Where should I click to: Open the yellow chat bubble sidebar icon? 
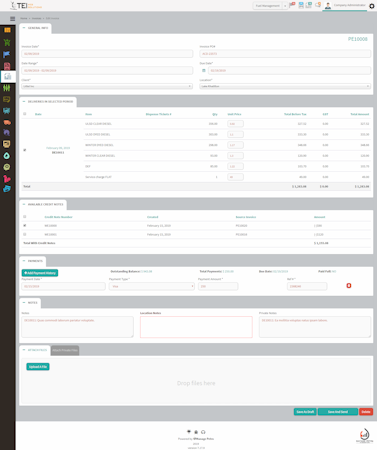tap(7, 99)
